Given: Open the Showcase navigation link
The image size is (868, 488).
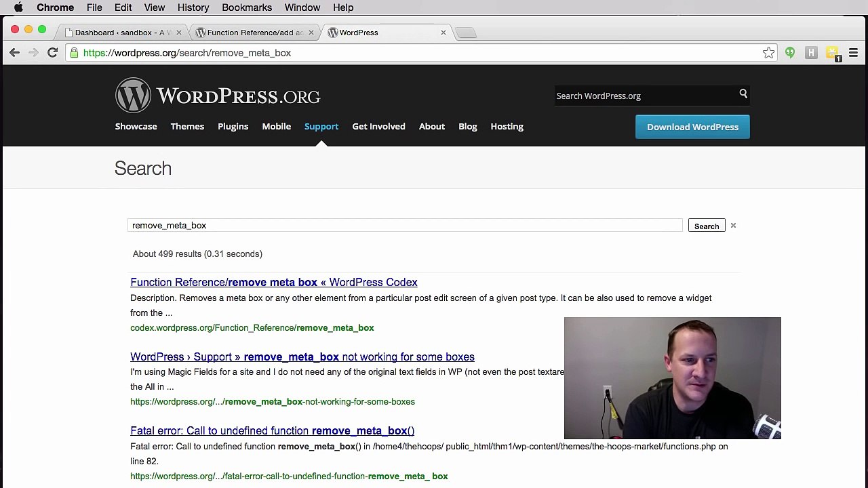Looking at the screenshot, I should [x=136, y=127].
